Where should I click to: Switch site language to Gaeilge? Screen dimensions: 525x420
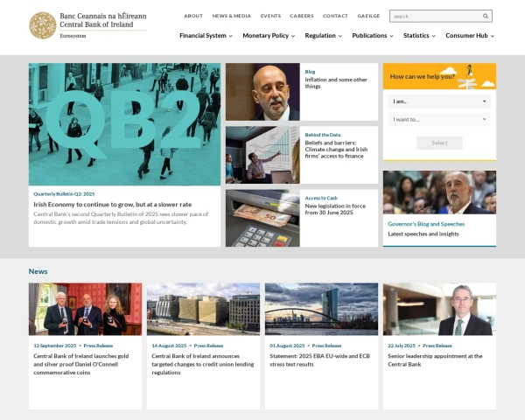pos(368,16)
